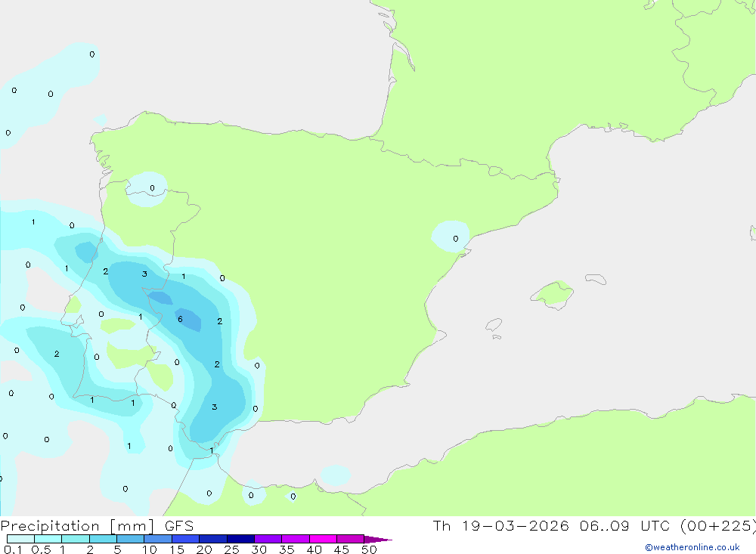Click the '19-03-2026' date text

(516, 525)
